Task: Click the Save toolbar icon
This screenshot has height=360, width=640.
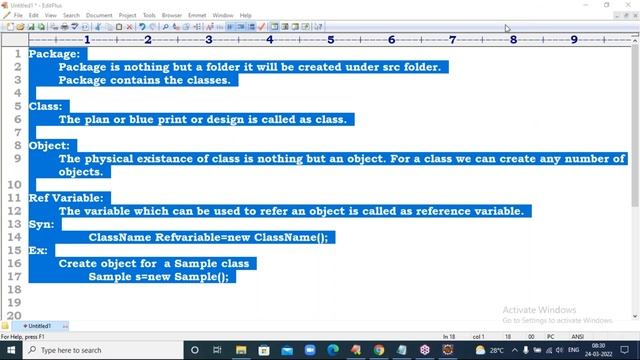Action: pos(31,27)
